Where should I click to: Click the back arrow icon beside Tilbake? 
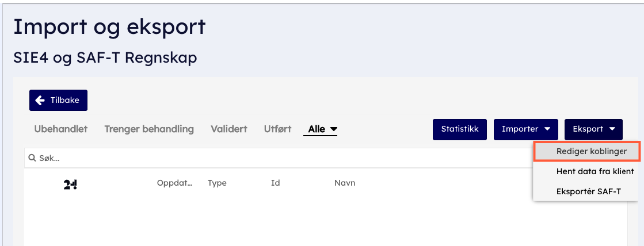[x=40, y=101]
